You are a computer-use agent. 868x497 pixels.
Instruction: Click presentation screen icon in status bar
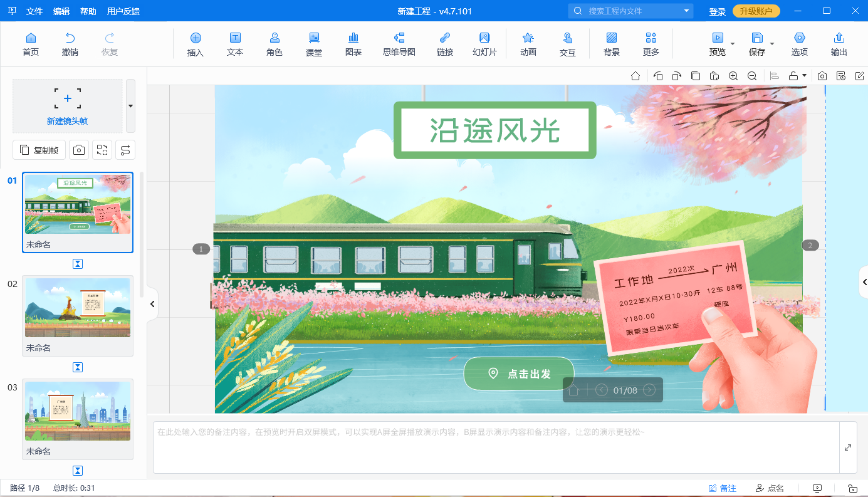tap(817, 488)
